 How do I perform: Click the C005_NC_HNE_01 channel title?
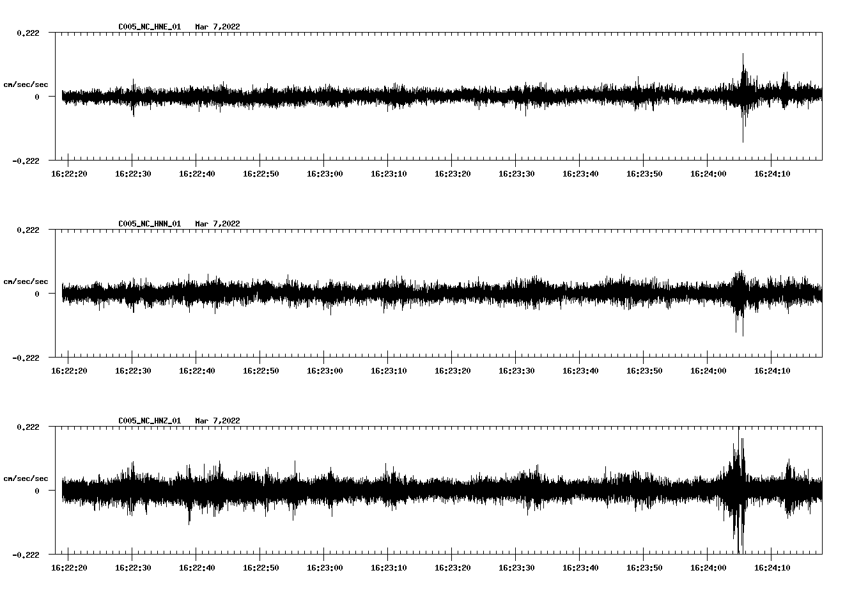150,27
